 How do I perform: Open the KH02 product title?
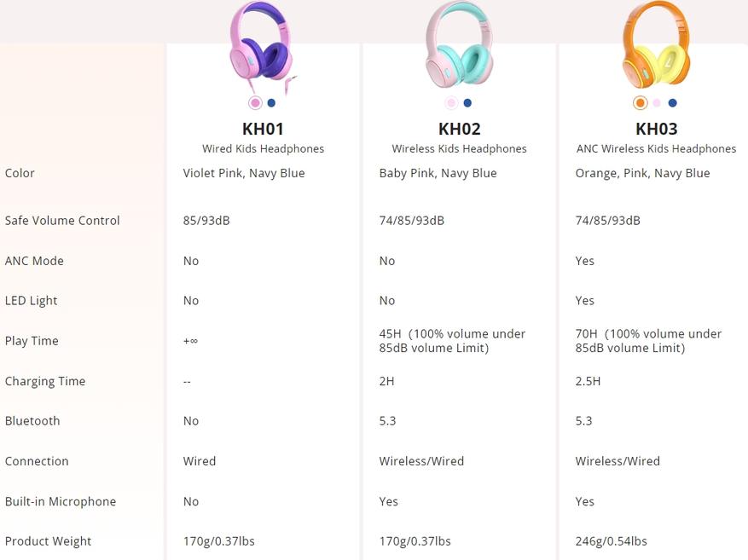pos(459,130)
